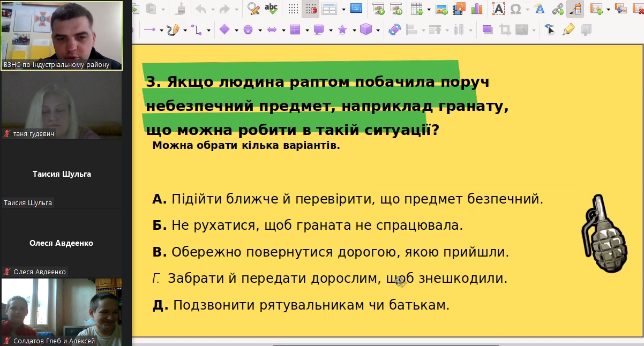Insert audio or video icon
Viewport: 644px width, 346px height.
point(459,9)
